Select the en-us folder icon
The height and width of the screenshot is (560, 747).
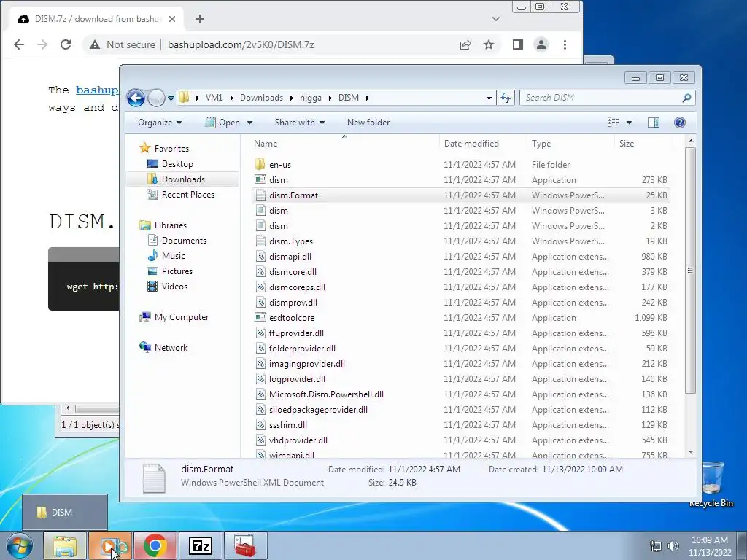260,164
